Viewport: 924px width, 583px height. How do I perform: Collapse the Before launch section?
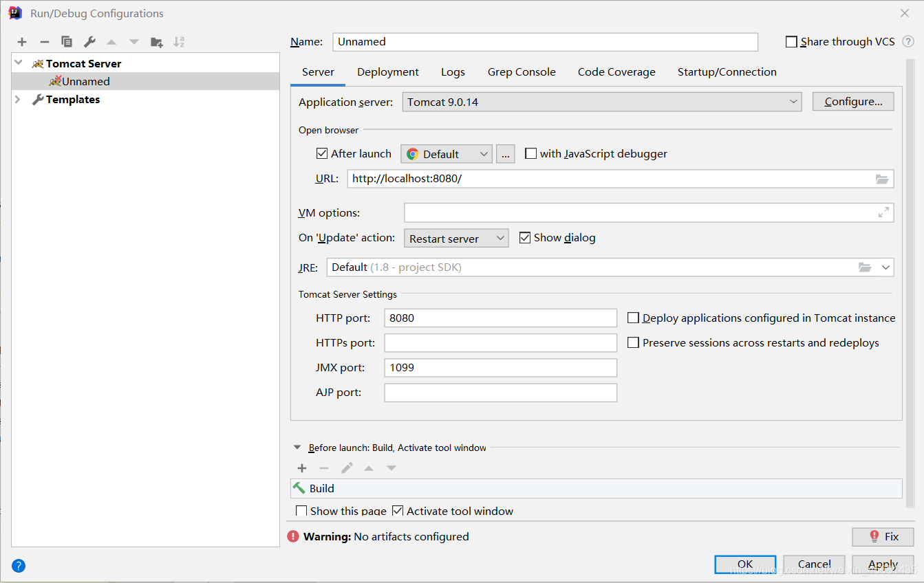pyautogui.click(x=297, y=448)
